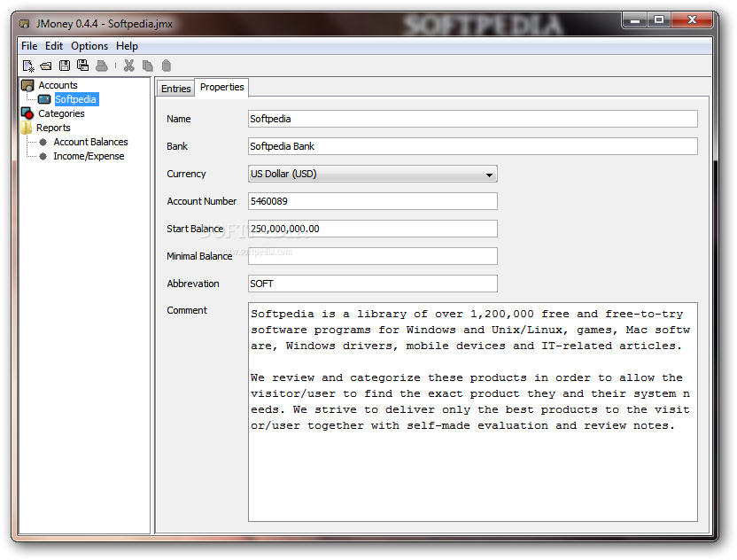737x560 pixels.
Task: Click the Paste toolbar icon
Action: tap(167, 66)
